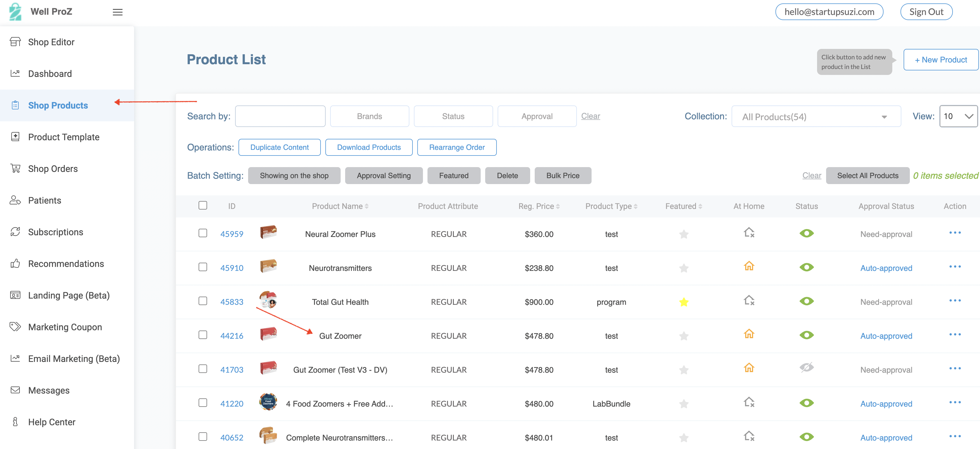Click the Neurotransmitters product thumbnail
Screen dimensions: 980x449
268,266
